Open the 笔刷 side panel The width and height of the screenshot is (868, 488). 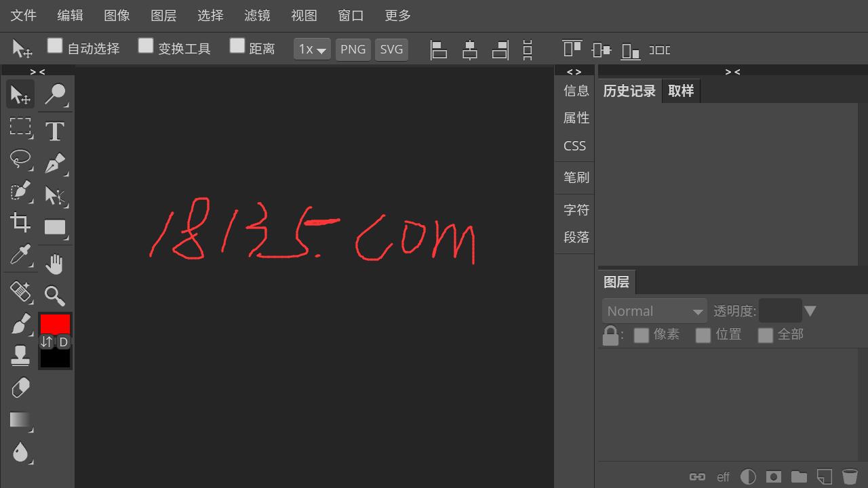(x=576, y=178)
